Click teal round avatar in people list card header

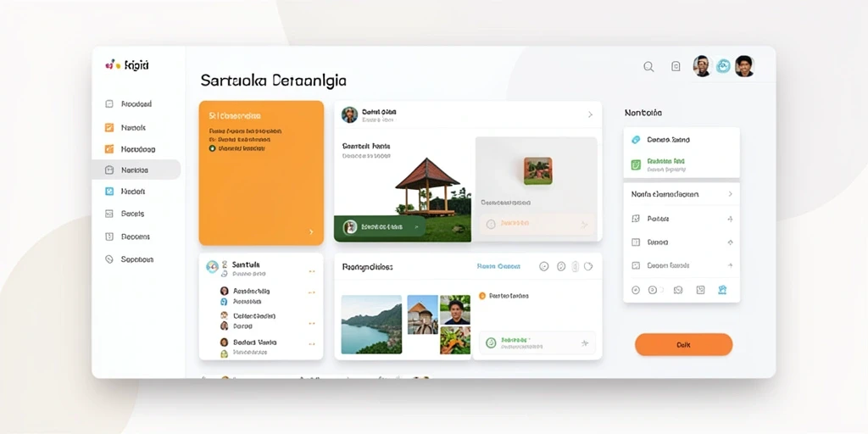[x=212, y=267]
